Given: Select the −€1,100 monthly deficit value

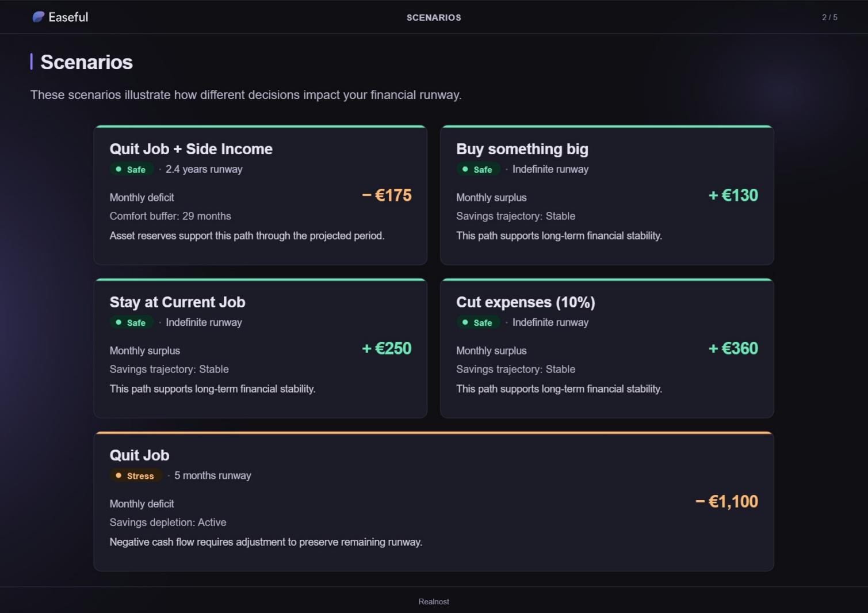Looking at the screenshot, I should pyautogui.click(x=727, y=502).
